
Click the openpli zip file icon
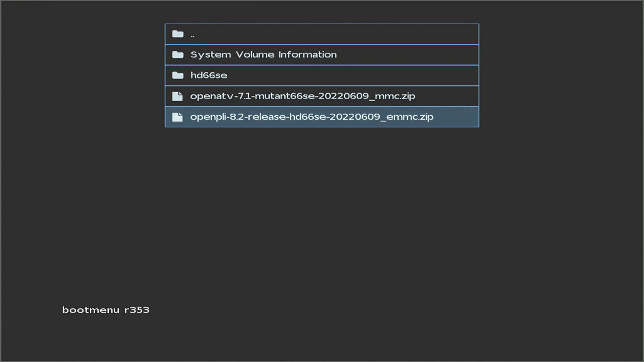click(177, 117)
